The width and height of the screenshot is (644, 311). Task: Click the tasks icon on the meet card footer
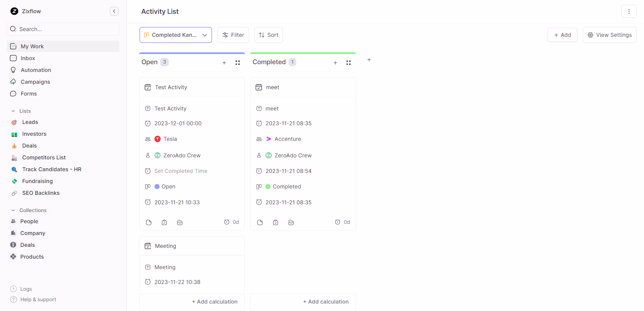tap(276, 222)
